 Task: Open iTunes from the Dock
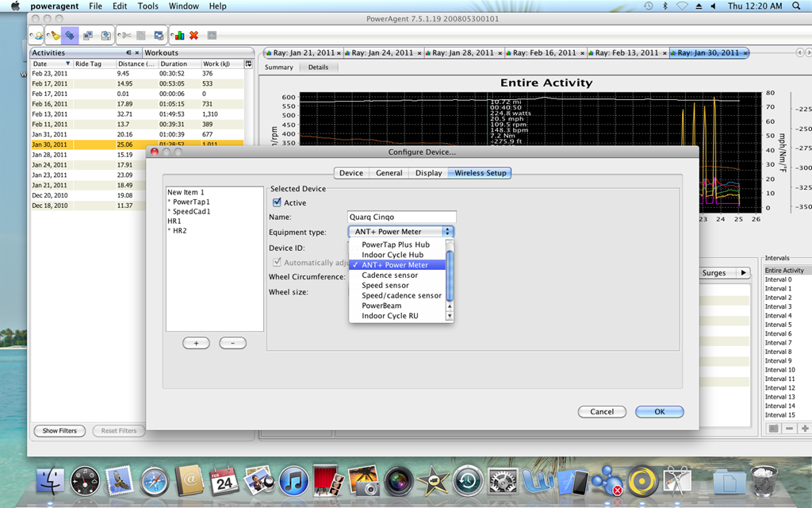(x=293, y=480)
